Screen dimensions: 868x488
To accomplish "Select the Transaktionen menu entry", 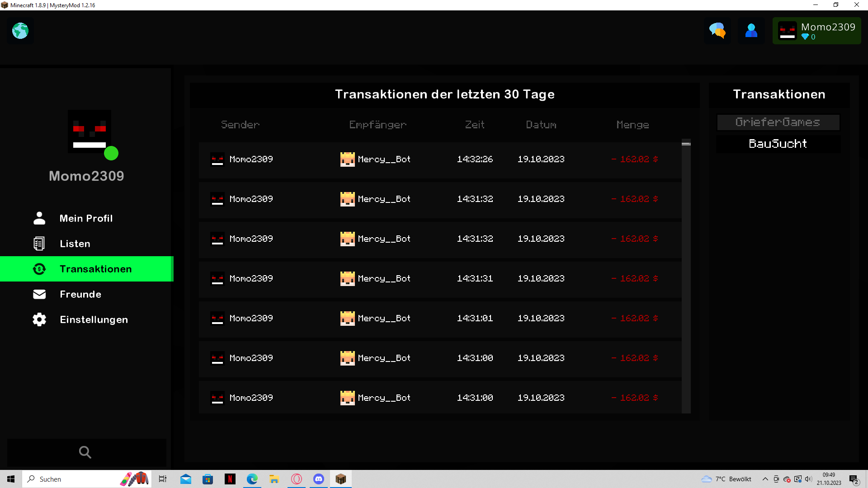I will click(87, 269).
